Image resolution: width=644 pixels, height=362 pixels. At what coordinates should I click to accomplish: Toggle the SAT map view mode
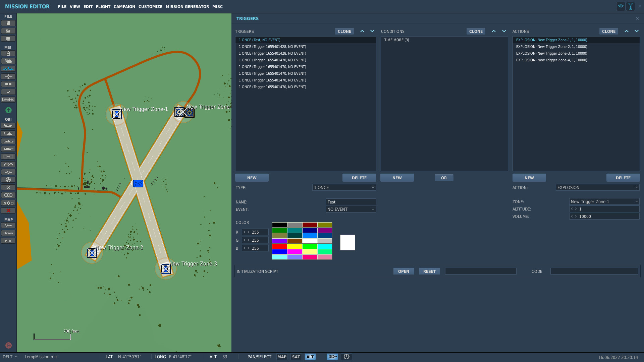tap(296, 357)
